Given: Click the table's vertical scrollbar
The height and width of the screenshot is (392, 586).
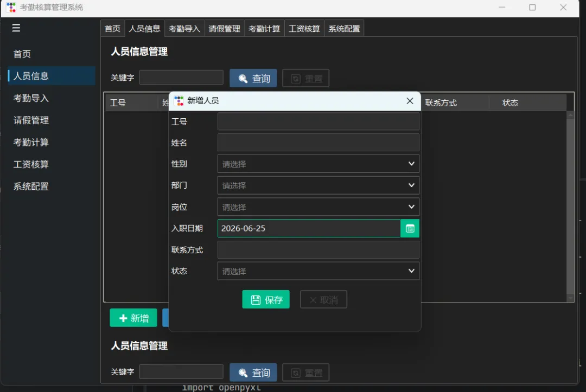Looking at the screenshot, I should pyautogui.click(x=570, y=205).
